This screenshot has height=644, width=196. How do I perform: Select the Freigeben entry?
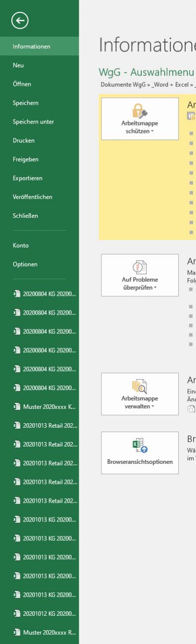[40, 159]
